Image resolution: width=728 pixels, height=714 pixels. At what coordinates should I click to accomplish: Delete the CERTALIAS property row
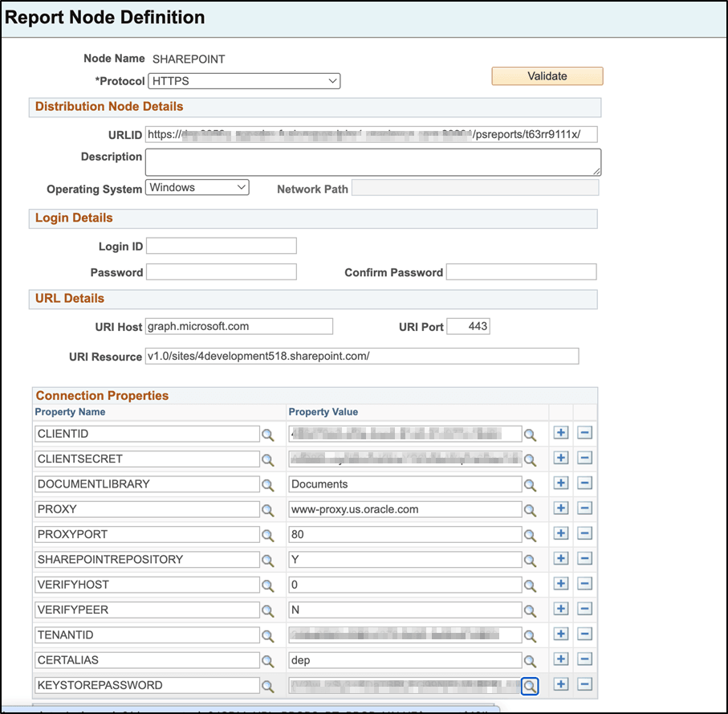click(584, 659)
